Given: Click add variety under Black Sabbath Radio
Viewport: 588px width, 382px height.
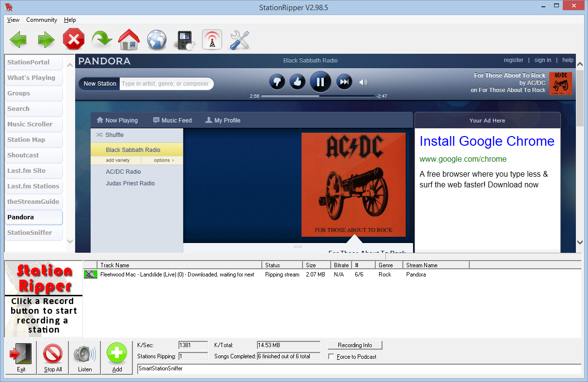Looking at the screenshot, I should point(118,160).
